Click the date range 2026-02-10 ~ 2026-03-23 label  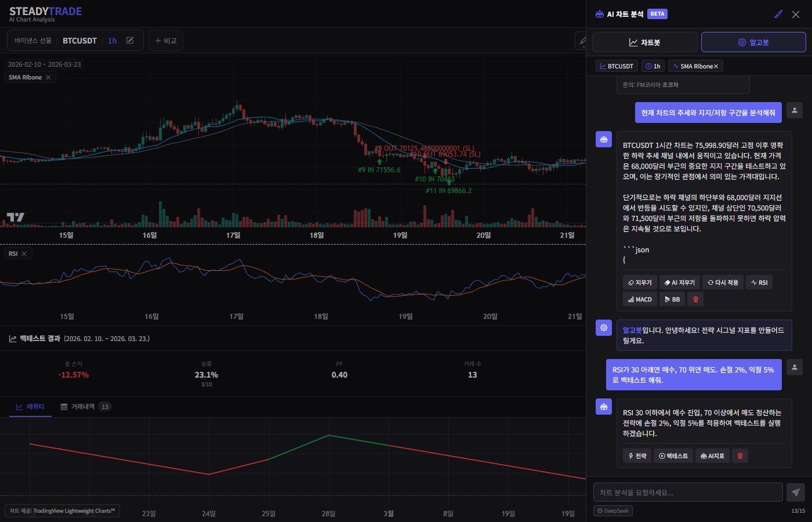45,64
